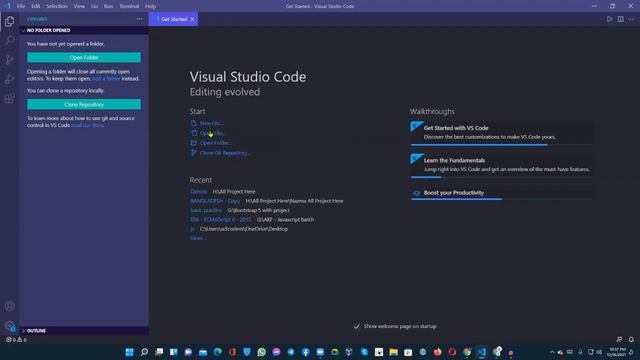This screenshot has height=360, width=640.
Task: Open the Edit menu
Action: (x=36, y=6)
